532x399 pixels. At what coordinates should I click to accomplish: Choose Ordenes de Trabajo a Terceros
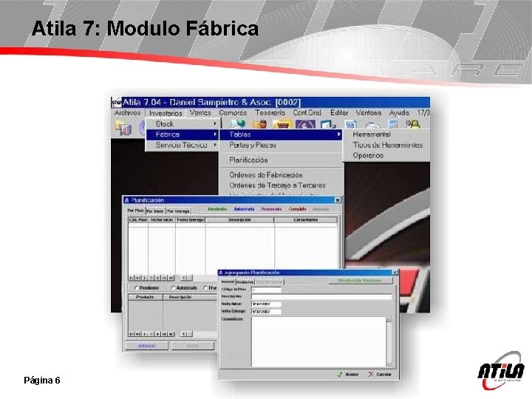(x=281, y=185)
